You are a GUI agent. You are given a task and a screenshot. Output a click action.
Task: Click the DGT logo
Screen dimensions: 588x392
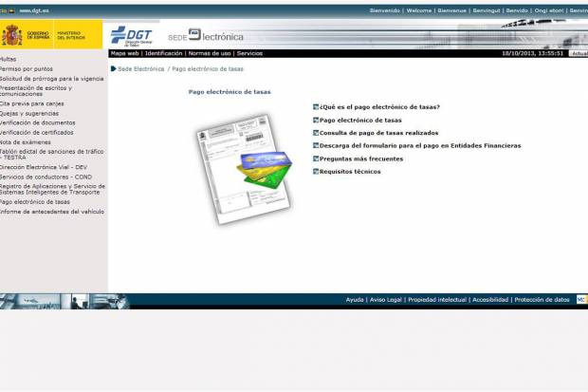click(131, 36)
